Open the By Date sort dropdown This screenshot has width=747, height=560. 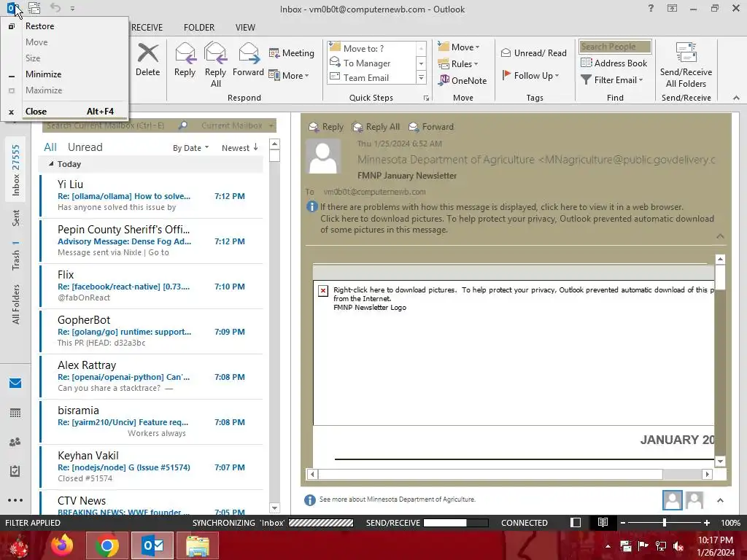click(190, 148)
